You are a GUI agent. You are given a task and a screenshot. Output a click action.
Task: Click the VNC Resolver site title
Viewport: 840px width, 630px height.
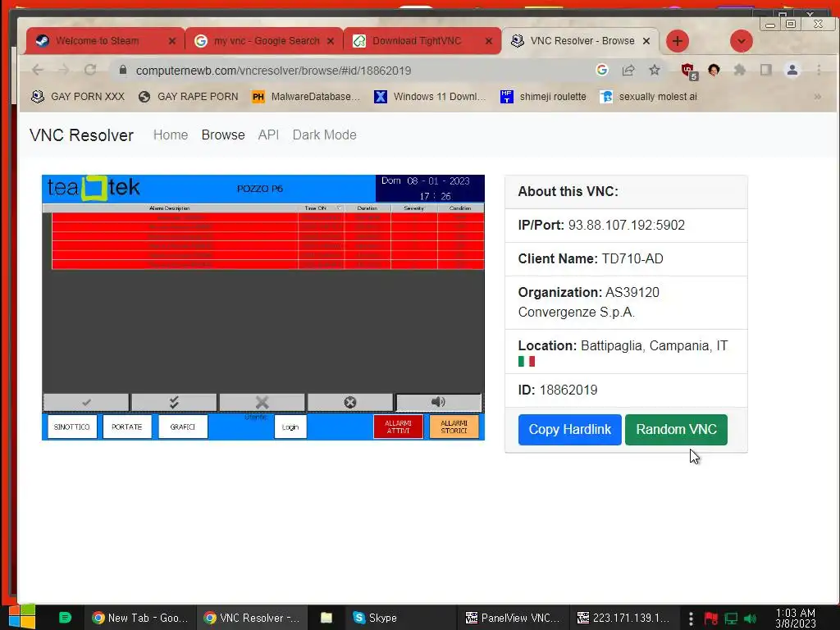tap(81, 135)
